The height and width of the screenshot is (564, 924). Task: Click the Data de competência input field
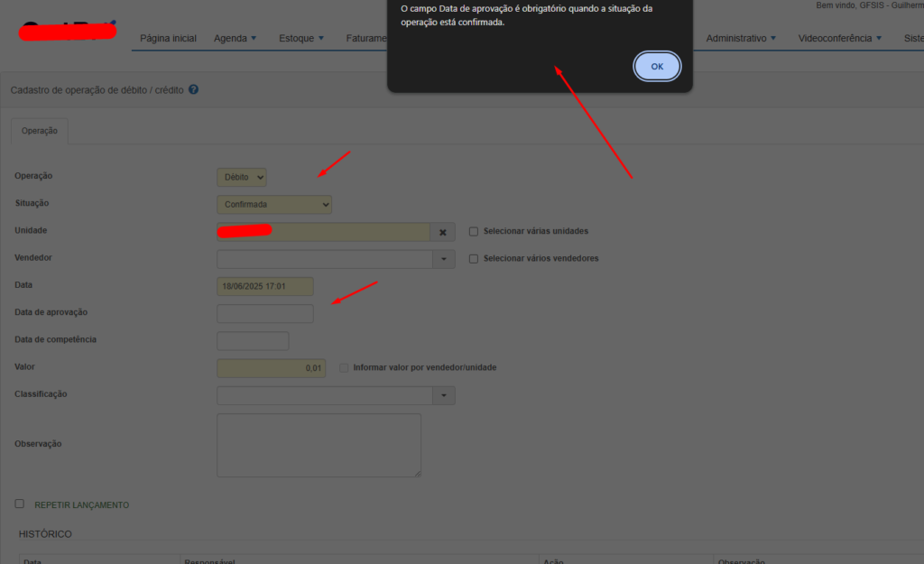[253, 341]
